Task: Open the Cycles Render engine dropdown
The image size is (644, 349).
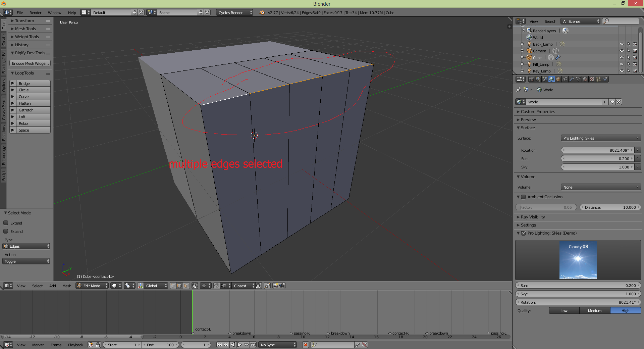Action: click(x=234, y=12)
